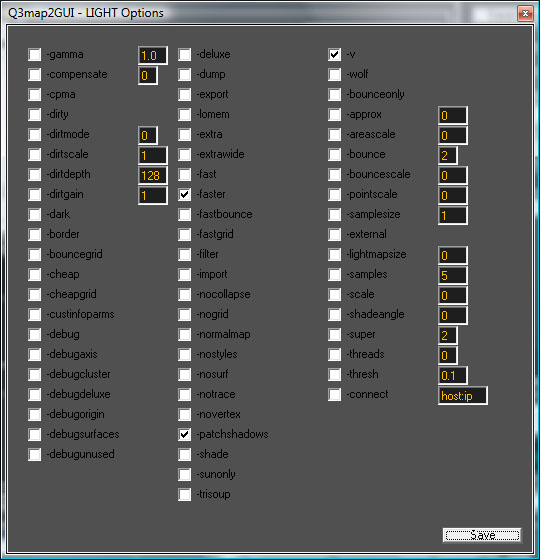
Task: Tick the -extra option
Action: coord(185,135)
